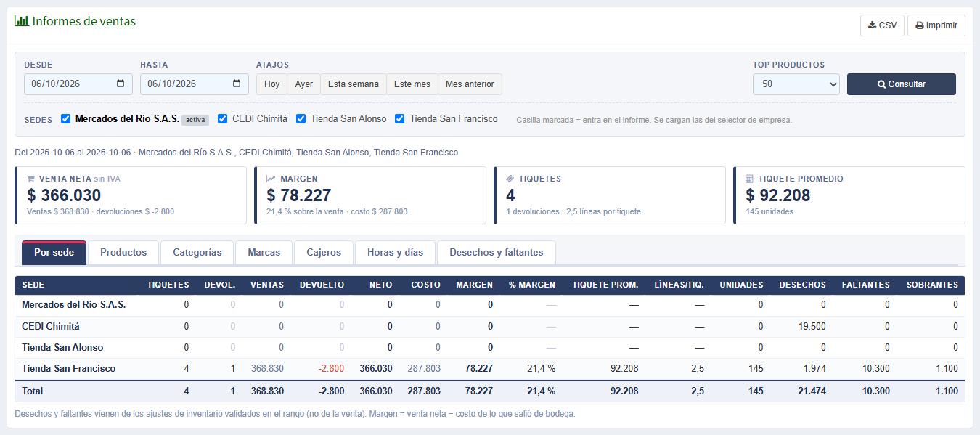Toggle the Tienda San Francisco checkbox
Image resolution: width=980 pixels, height=435 pixels.
(x=400, y=118)
